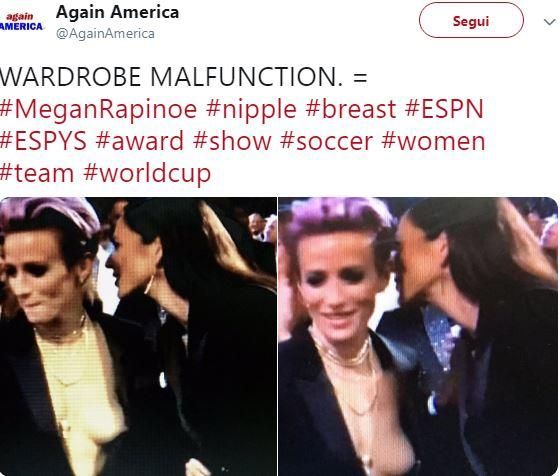Click the WARDROBE MALFUNCTION tweet text
The width and height of the screenshot is (560, 476).
tap(184, 77)
